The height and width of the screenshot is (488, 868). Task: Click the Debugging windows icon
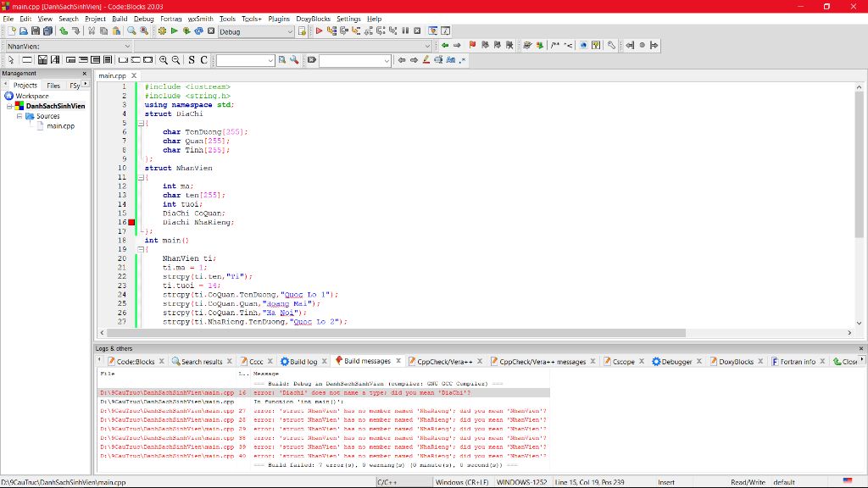[433, 31]
